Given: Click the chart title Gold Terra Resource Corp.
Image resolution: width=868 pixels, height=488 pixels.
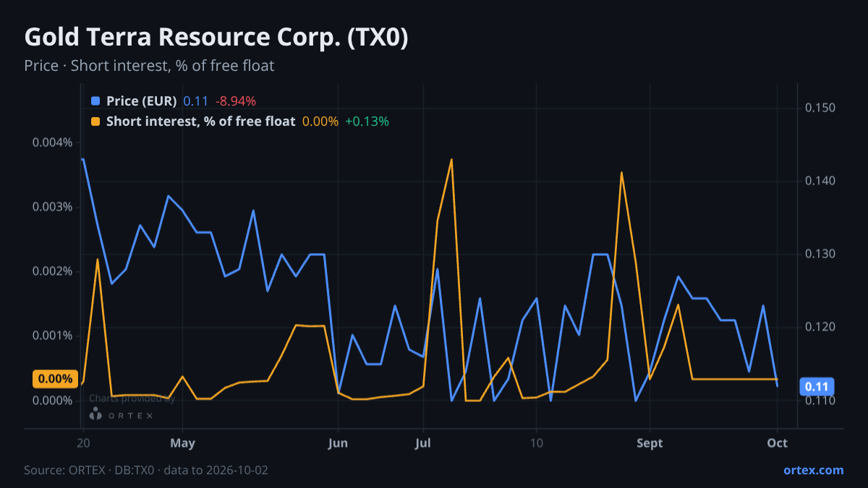Looking at the screenshot, I should point(216,38).
